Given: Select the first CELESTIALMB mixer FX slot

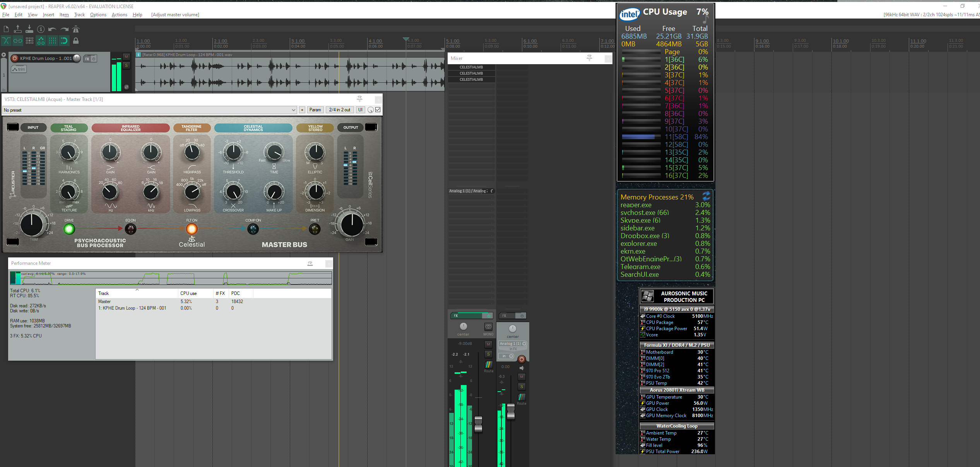Looking at the screenshot, I should coord(471,67).
